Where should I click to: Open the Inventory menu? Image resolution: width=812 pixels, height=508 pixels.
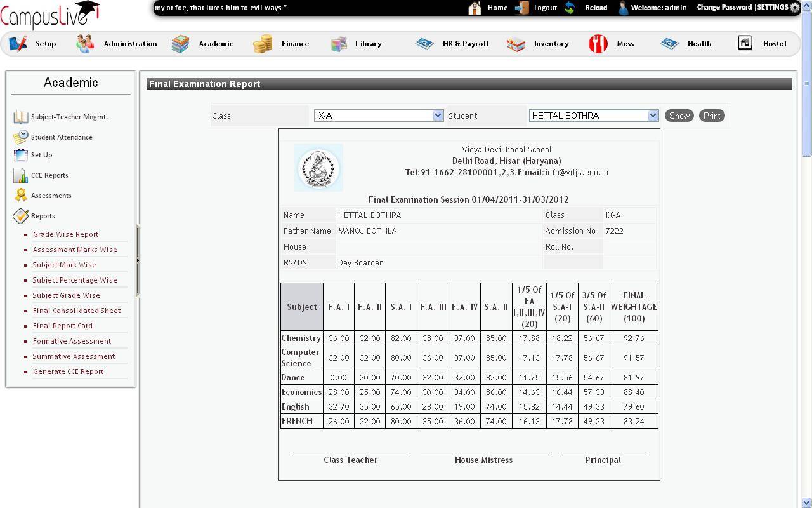tap(551, 44)
